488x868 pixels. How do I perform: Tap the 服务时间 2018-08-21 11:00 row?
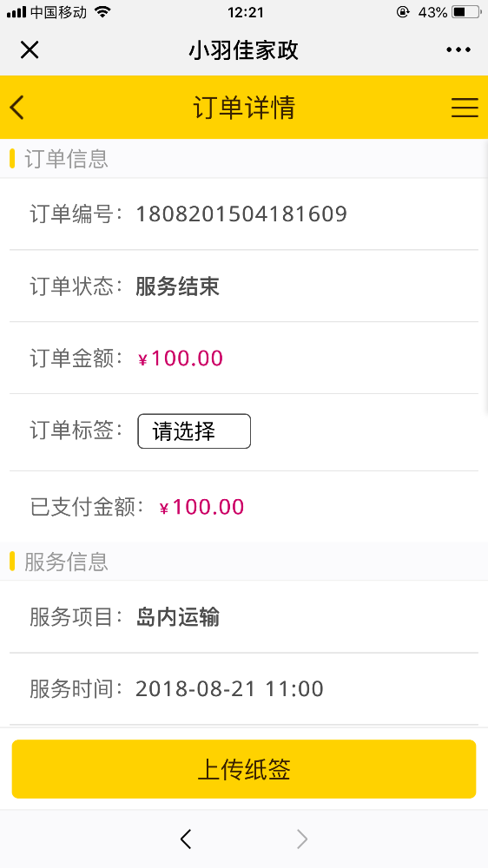(244, 688)
